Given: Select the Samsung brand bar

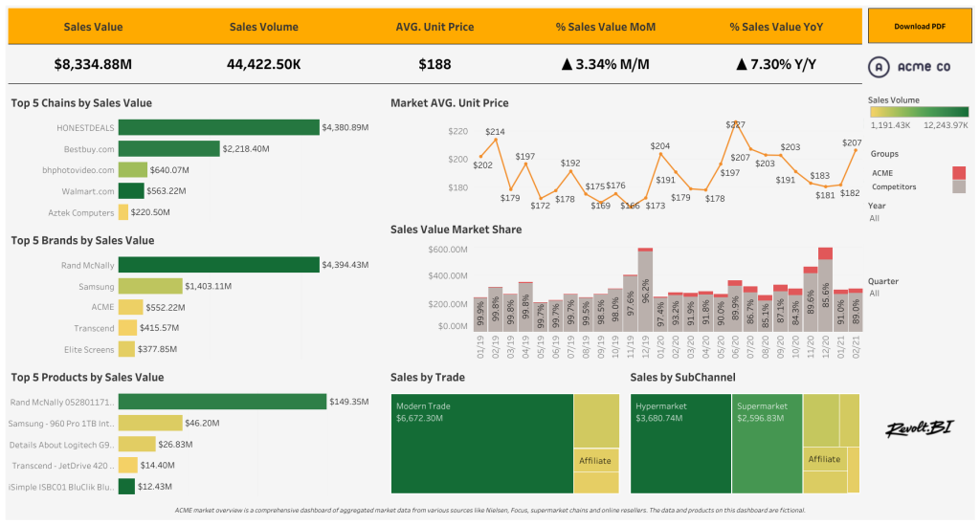Looking at the screenshot, I should tap(150, 286).
